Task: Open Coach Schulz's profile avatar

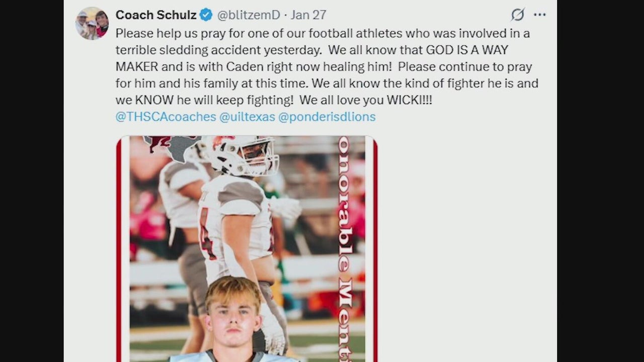Action: point(92,23)
